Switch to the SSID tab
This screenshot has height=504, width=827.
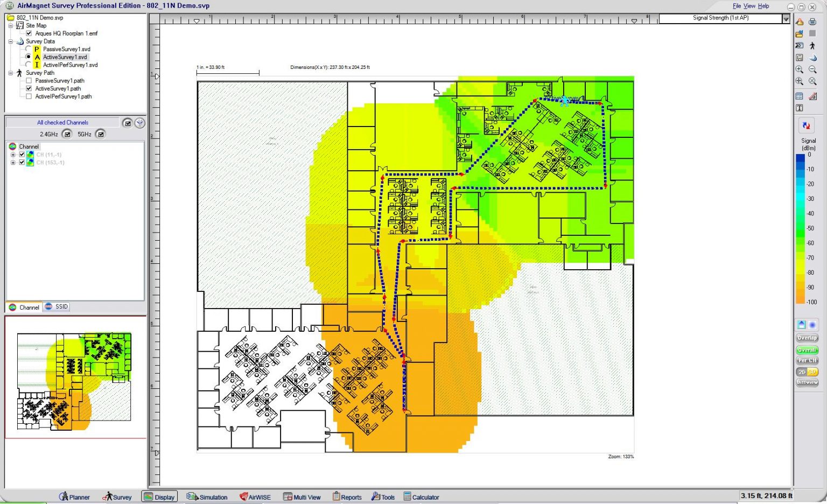[57, 307]
